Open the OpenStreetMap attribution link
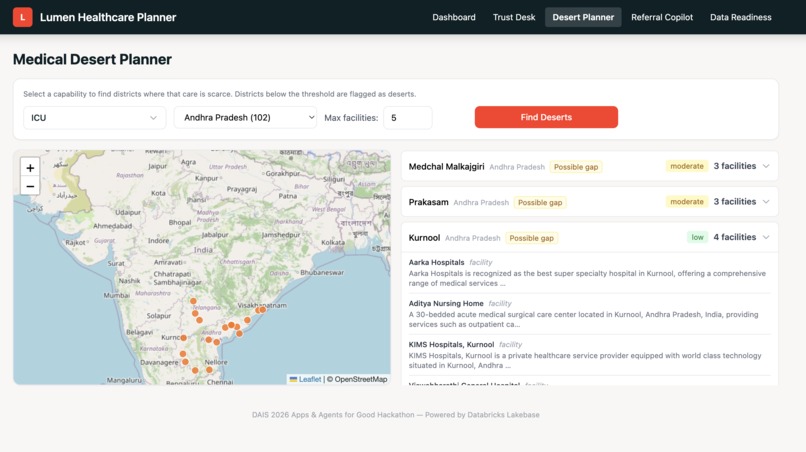806x452 pixels. (x=361, y=379)
